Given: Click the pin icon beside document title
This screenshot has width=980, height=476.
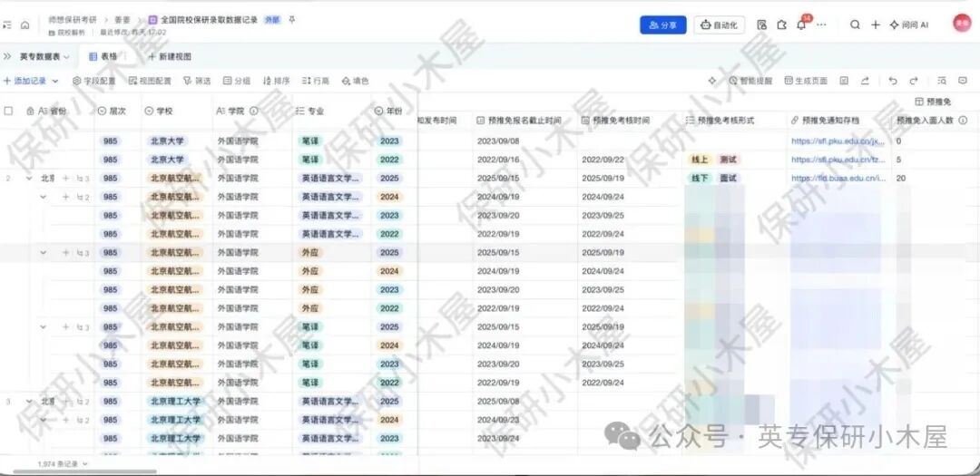Looking at the screenshot, I should pyautogui.click(x=292, y=20).
